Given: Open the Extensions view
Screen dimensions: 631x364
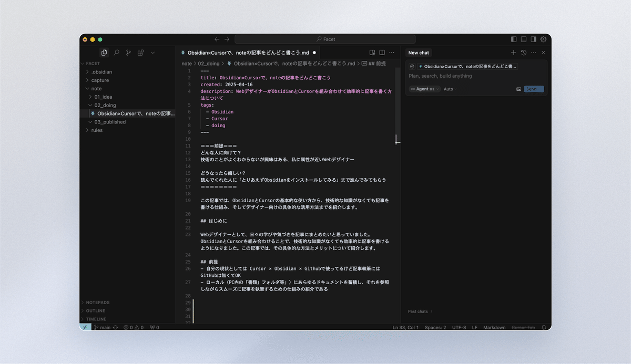Looking at the screenshot, I should [140, 53].
